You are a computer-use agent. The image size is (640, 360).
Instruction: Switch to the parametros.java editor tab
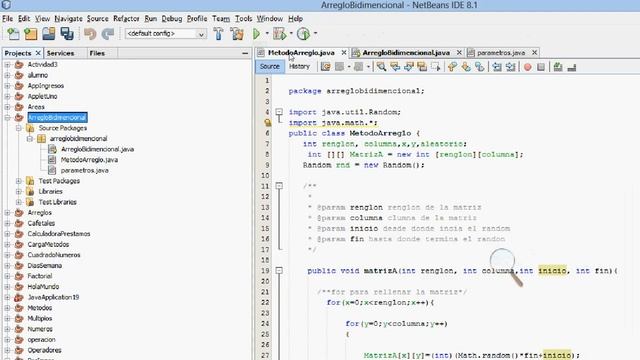click(x=501, y=53)
